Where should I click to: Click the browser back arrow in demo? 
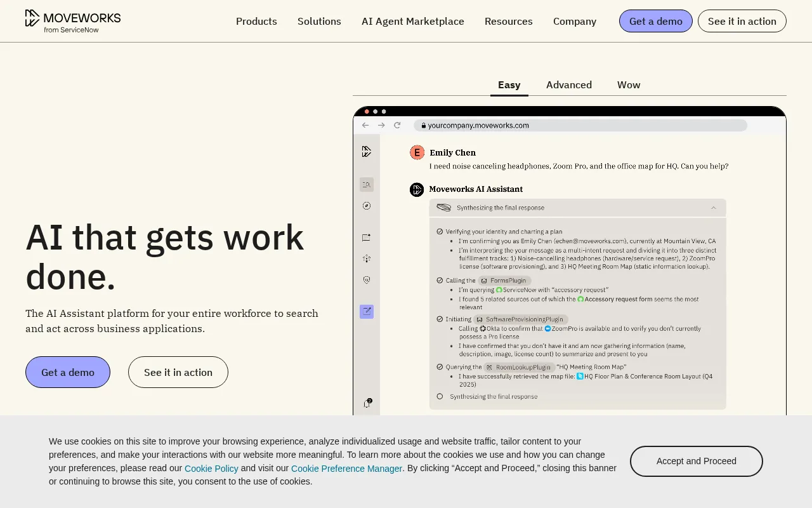(365, 125)
